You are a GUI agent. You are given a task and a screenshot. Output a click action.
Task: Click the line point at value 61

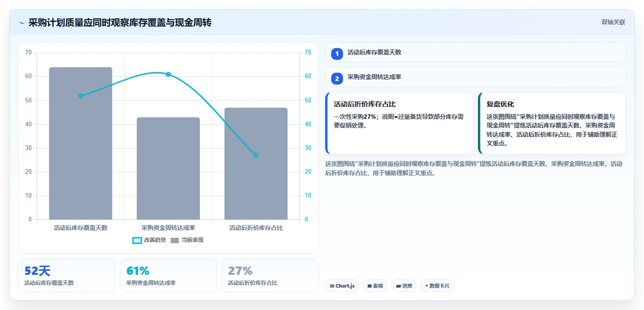(x=168, y=74)
